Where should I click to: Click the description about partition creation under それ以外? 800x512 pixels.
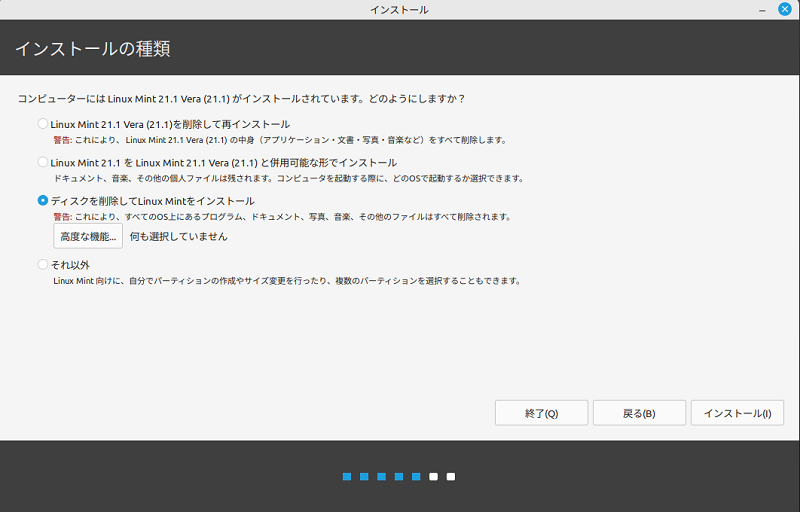(x=287, y=281)
